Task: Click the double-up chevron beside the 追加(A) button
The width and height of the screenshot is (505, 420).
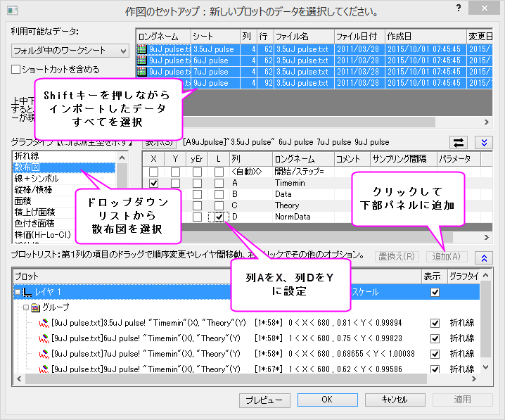Action: pyautogui.click(x=484, y=257)
